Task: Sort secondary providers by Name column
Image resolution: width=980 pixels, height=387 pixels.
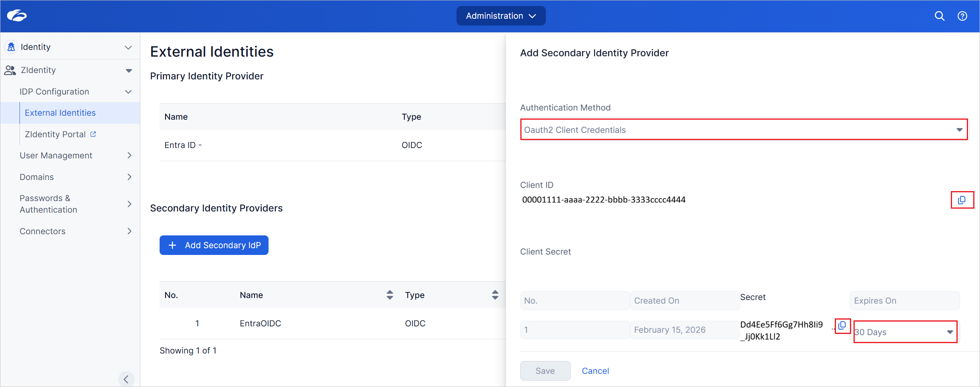Action: [390, 295]
